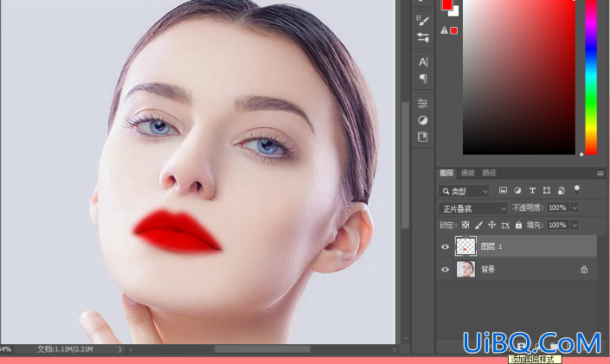Image resolution: width=610 pixels, height=364 pixels.
Task: Toggle the layer filtering switch
Action: coord(576,190)
